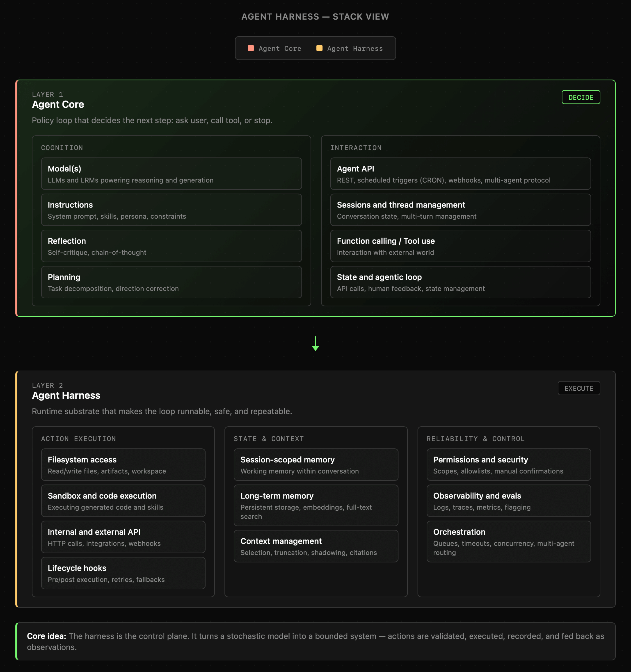Open the Instructions card
Screen dimensions: 631x672
[x=171, y=210]
